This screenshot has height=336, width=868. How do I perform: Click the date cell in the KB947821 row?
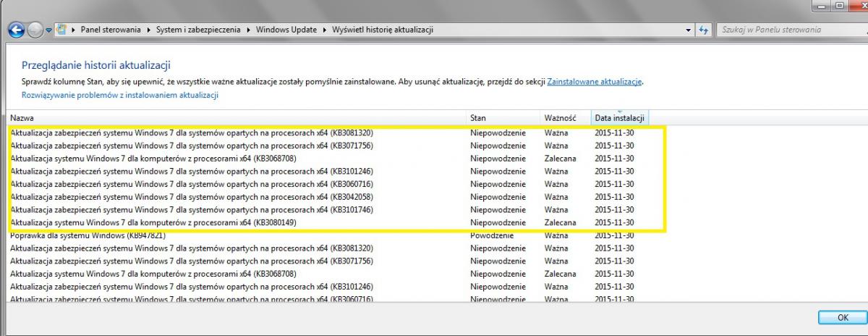(x=614, y=235)
